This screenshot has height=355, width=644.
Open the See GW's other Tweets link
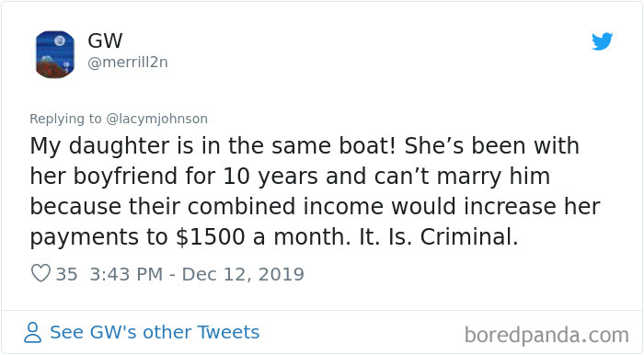[155, 332]
